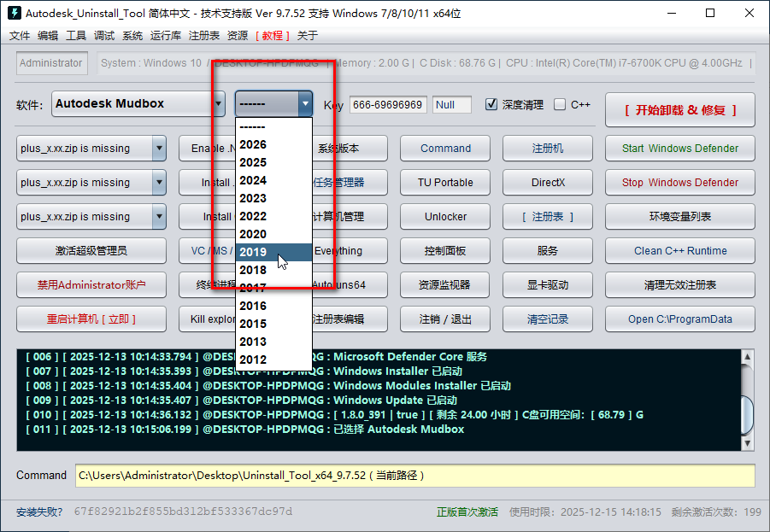Click the 服务 button

pyautogui.click(x=548, y=251)
